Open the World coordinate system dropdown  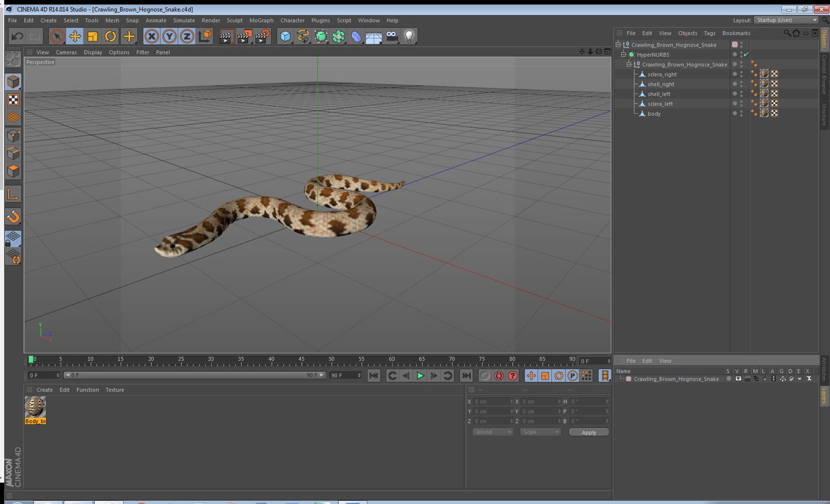tap(492, 432)
